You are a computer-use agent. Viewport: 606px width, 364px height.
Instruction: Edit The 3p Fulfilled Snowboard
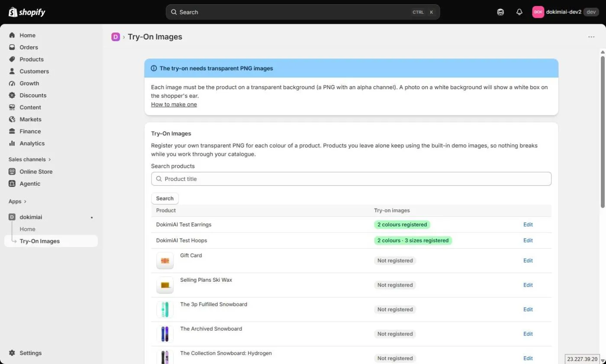(x=528, y=309)
